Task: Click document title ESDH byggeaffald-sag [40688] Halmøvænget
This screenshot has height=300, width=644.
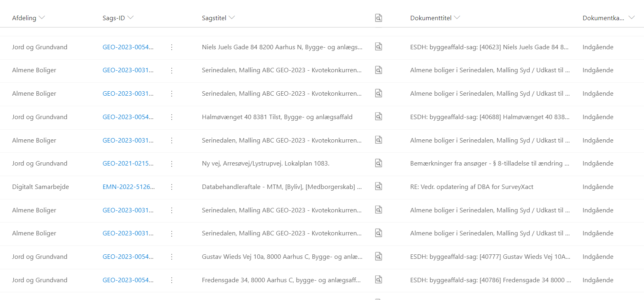Action: pyautogui.click(x=490, y=117)
